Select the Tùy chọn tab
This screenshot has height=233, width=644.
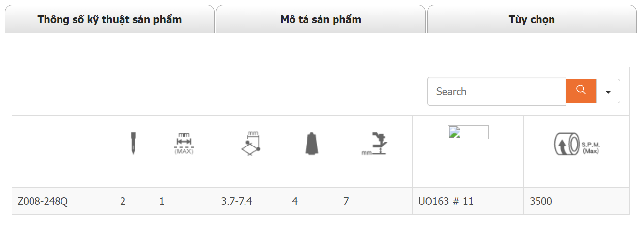click(532, 20)
